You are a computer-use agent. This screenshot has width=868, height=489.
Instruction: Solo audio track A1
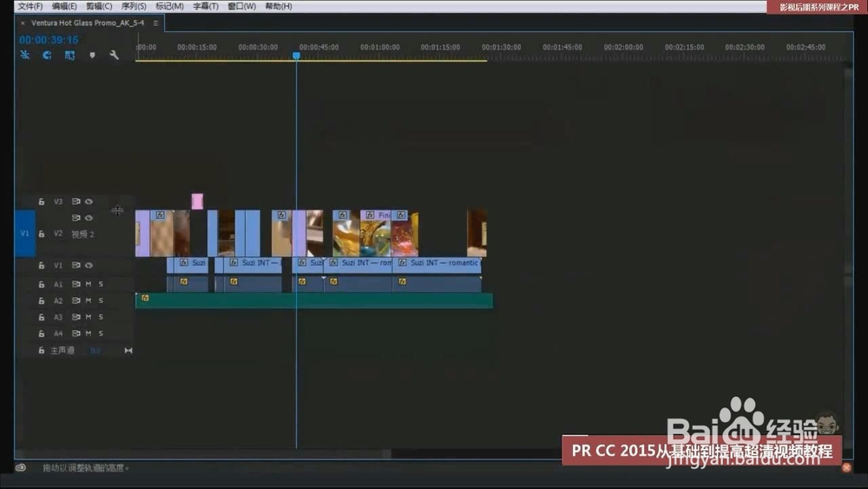point(101,284)
